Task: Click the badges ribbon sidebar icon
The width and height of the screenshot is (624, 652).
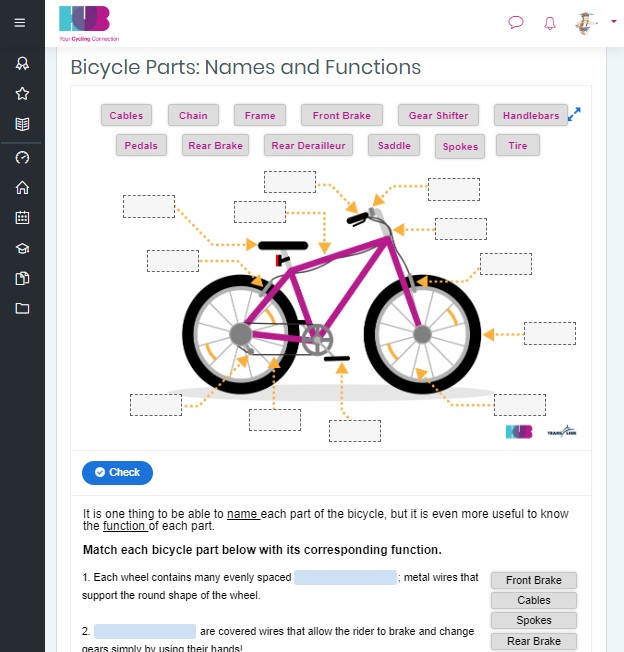Action: coord(22,63)
